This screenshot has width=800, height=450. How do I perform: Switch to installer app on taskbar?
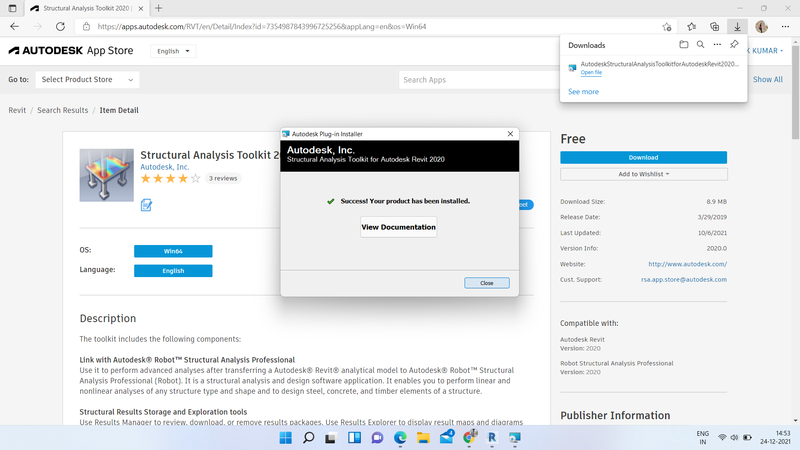click(x=515, y=438)
